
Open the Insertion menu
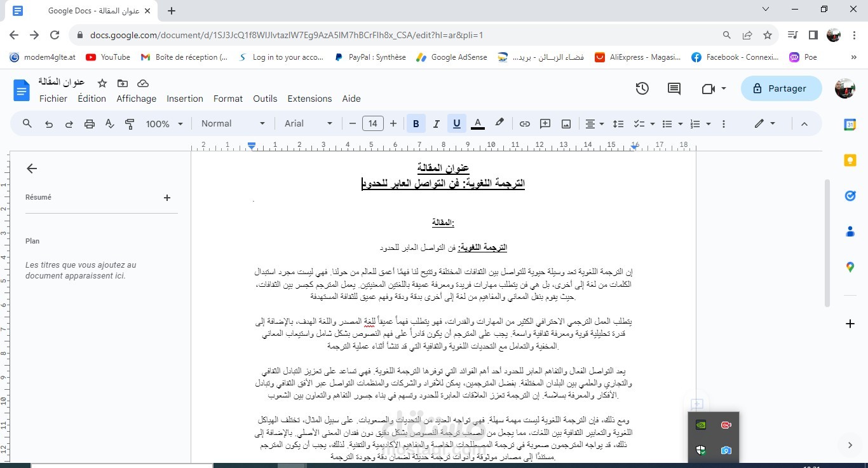pyautogui.click(x=185, y=99)
